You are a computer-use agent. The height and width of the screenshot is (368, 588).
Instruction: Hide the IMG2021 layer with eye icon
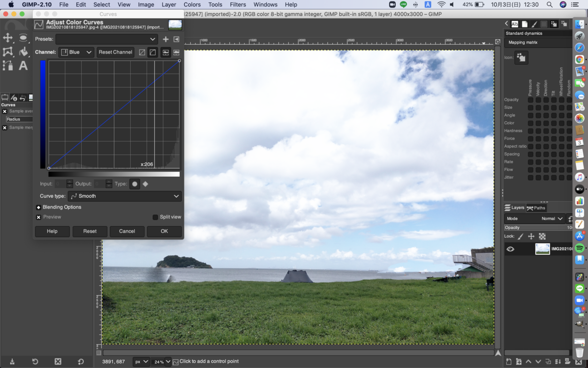tap(511, 249)
